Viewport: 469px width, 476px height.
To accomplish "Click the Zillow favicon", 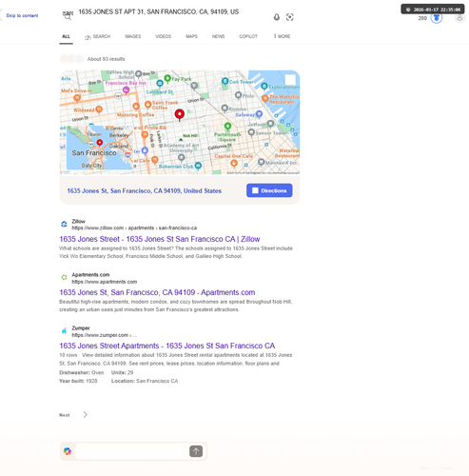I will (x=64, y=224).
